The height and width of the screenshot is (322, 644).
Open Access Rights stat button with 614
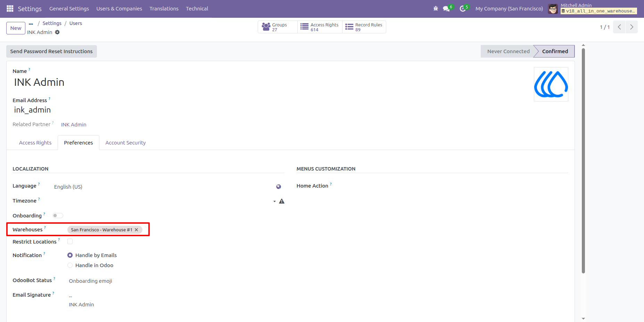pyautogui.click(x=320, y=27)
